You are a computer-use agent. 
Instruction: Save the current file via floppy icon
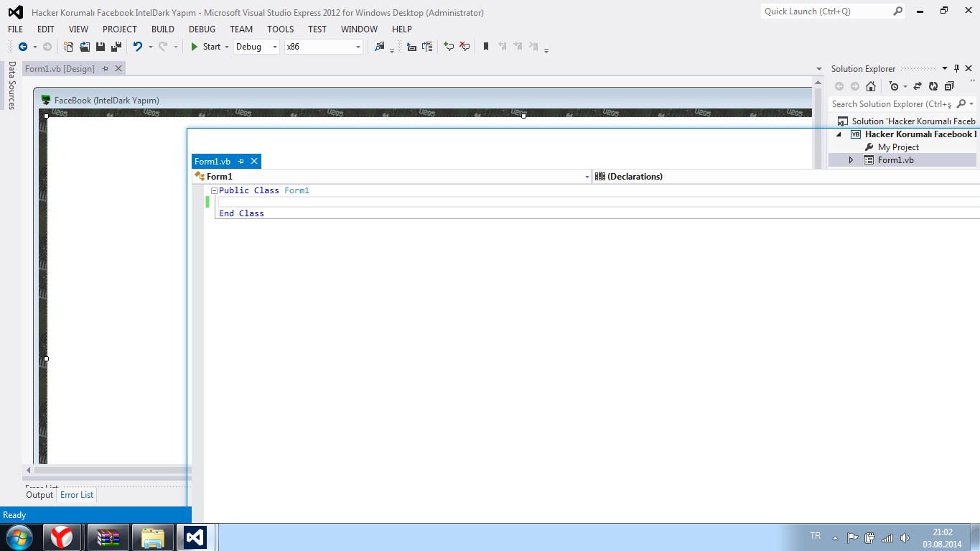(x=100, y=47)
